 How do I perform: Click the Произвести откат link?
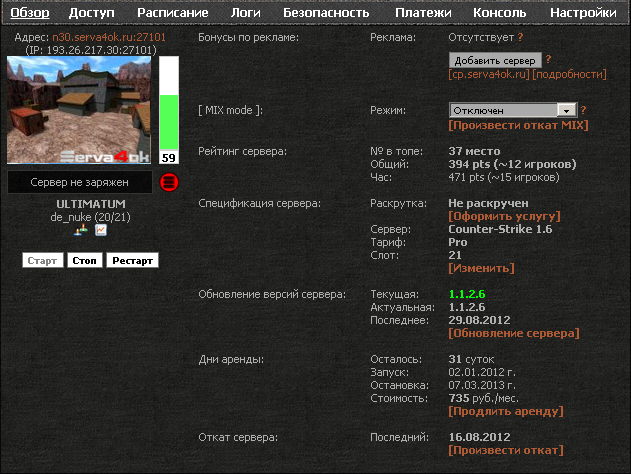506,450
